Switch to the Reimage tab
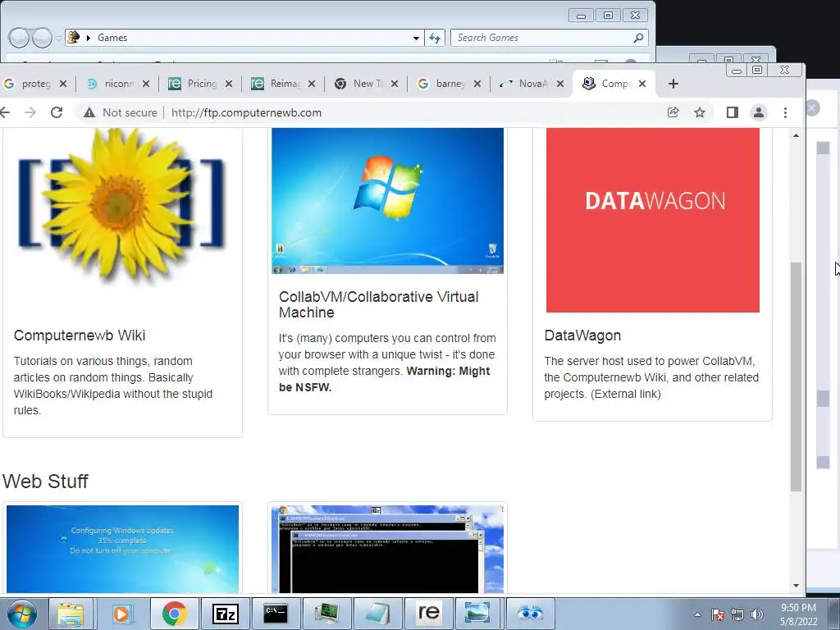The height and width of the screenshot is (630, 840). pyautogui.click(x=282, y=84)
